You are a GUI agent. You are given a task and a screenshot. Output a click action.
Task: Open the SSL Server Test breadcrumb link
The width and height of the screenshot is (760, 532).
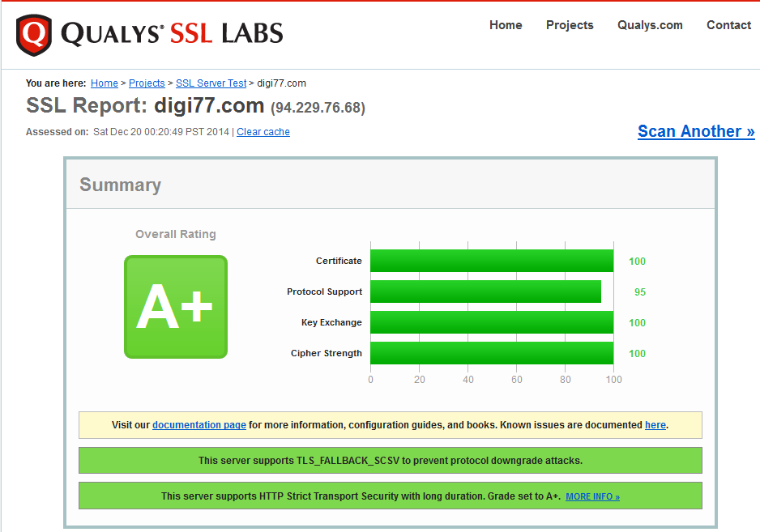click(211, 83)
